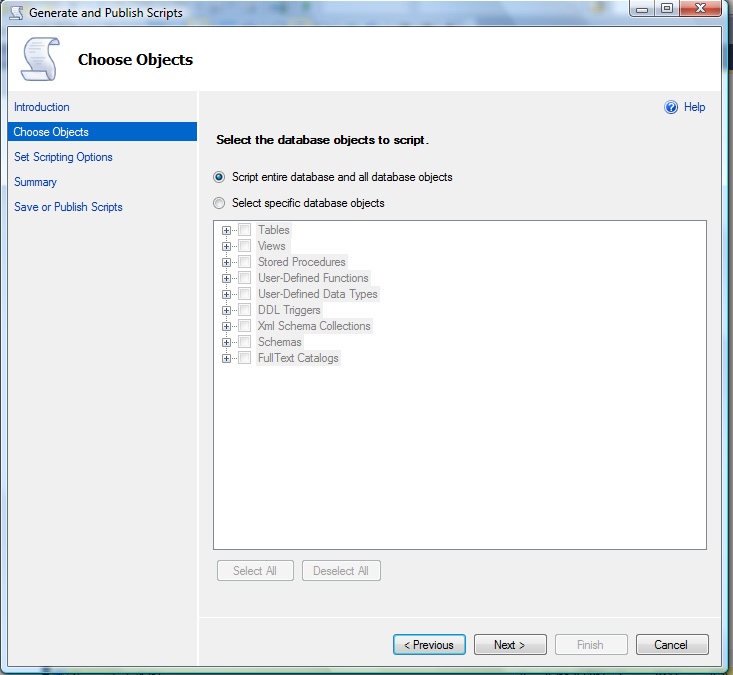Screen dimensions: 733x675
Task: Check the Tables checkbox
Action: coord(245,230)
